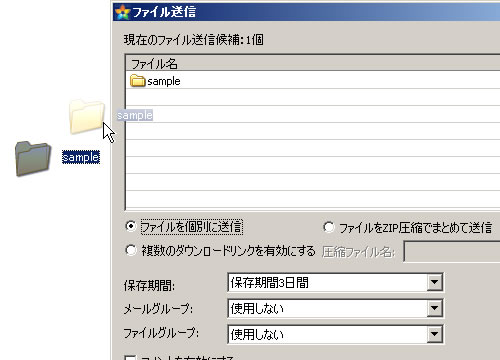Click the faded sample label beside dragged folder
This screenshot has width=500, height=360.
tap(135, 115)
